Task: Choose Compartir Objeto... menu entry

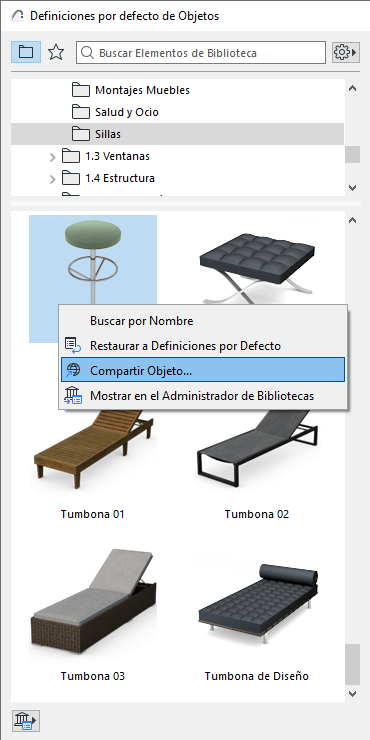Action: [203, 370]
